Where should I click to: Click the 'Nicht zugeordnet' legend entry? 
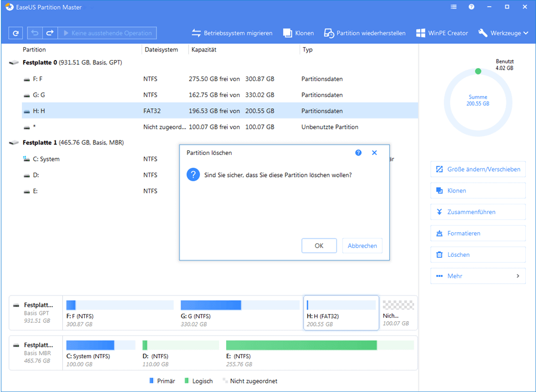(x=250, y=381)
